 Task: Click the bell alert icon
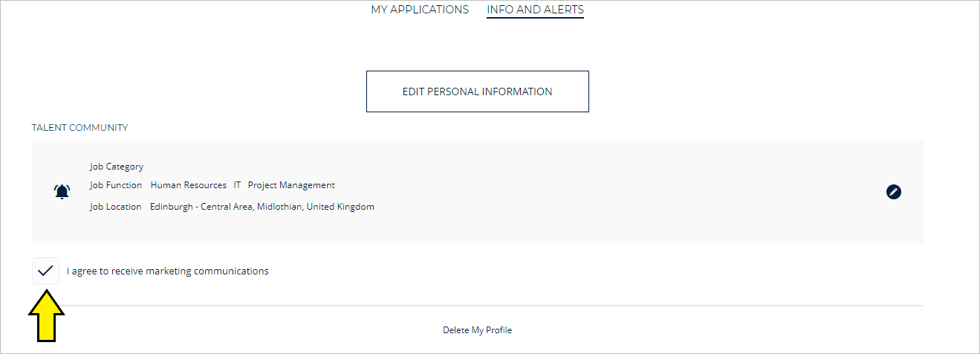(62, 192)
